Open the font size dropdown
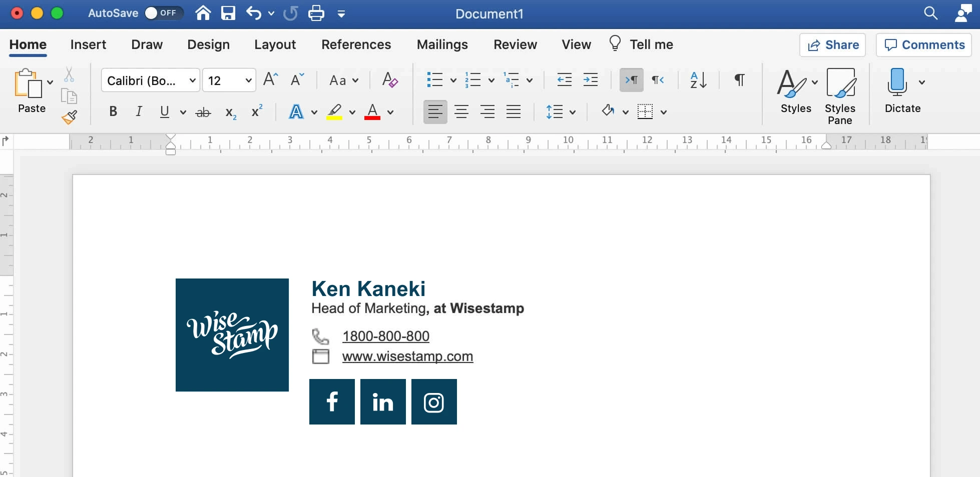This screenshot has height=477, width=980. pos(248,80)
